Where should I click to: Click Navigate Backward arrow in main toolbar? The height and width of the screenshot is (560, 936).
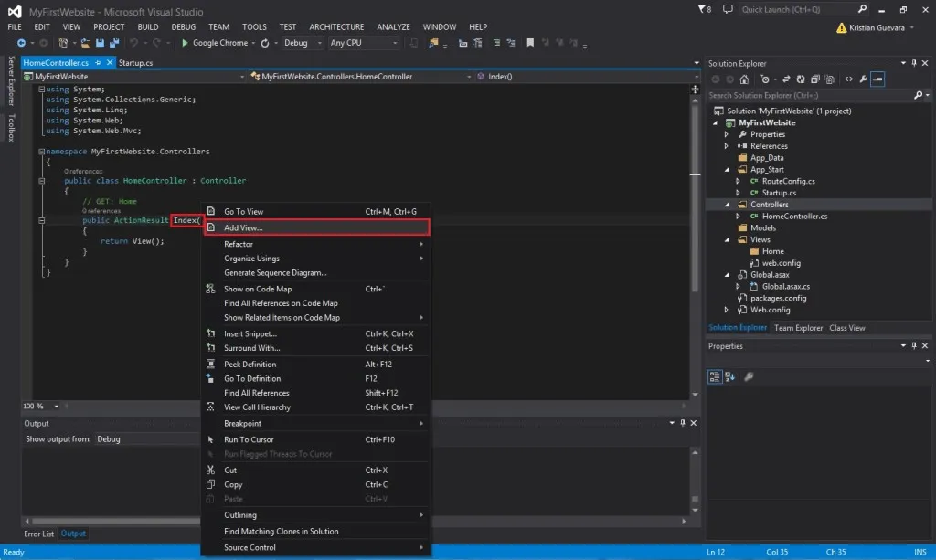point(21,43)
